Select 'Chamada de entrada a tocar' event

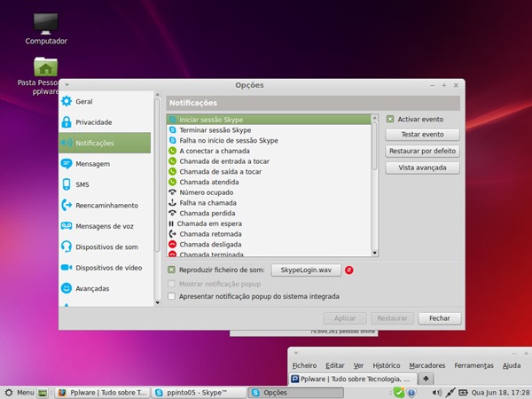click(x=269, y=161)
